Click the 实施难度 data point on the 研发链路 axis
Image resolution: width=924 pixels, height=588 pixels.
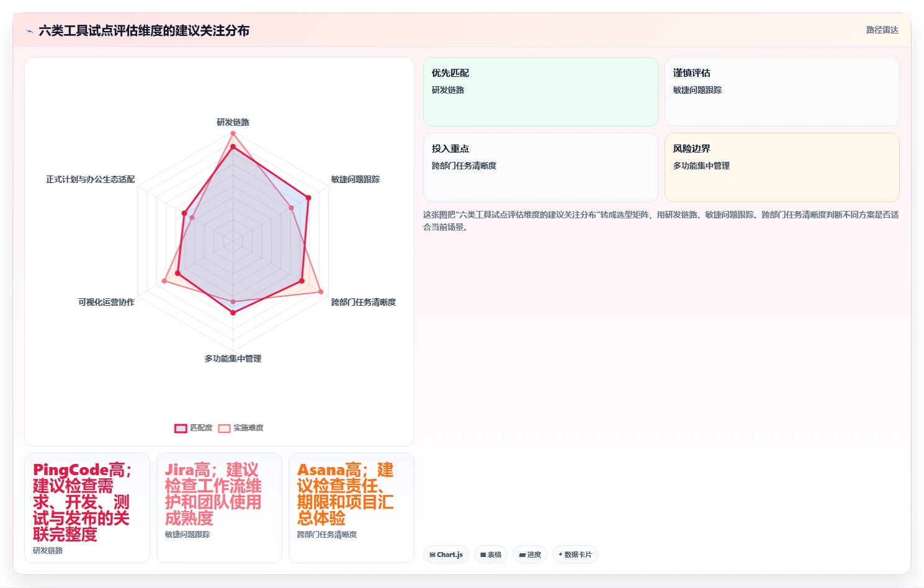point(233,133)
